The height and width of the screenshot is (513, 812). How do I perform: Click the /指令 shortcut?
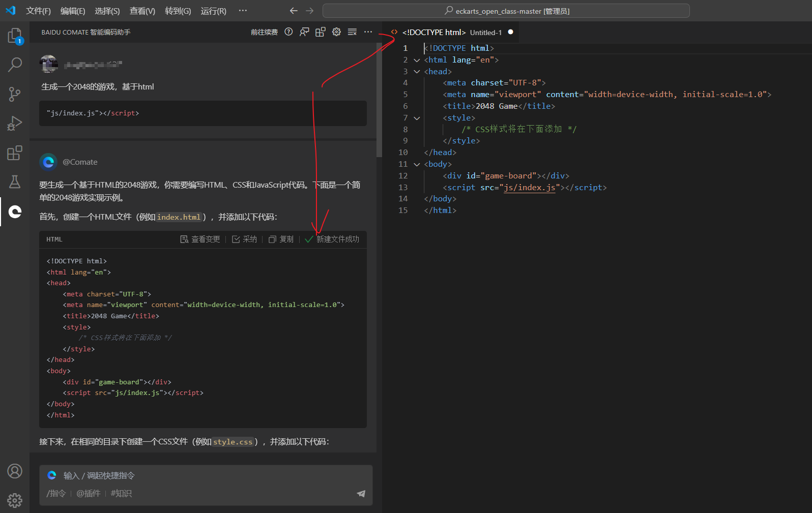pyautogui.click(x=56, y=494)
